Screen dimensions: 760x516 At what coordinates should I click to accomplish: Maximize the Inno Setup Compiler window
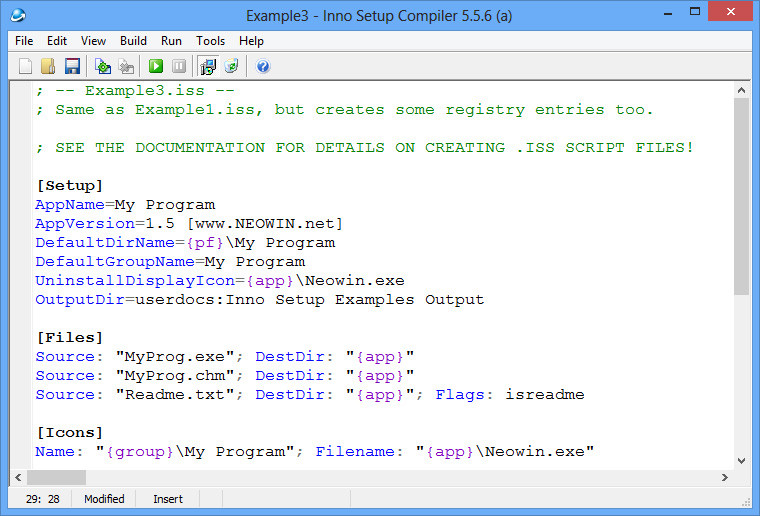point(695,12)
